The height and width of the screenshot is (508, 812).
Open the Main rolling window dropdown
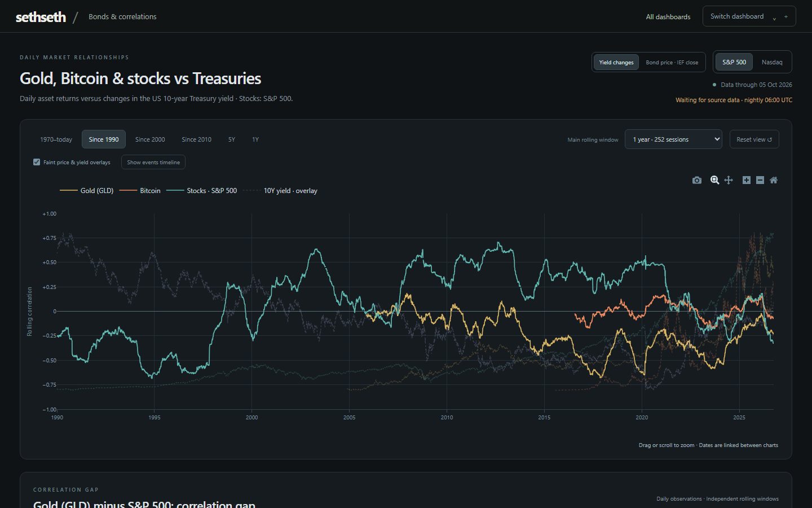click(x=673, y=139)
